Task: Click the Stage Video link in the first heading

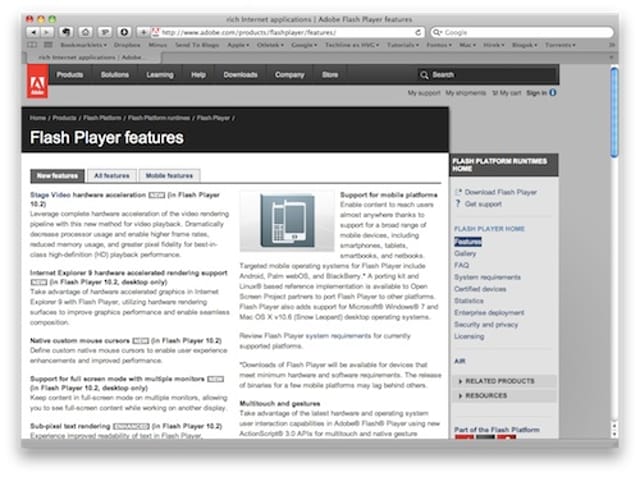Action: [50, 195]
